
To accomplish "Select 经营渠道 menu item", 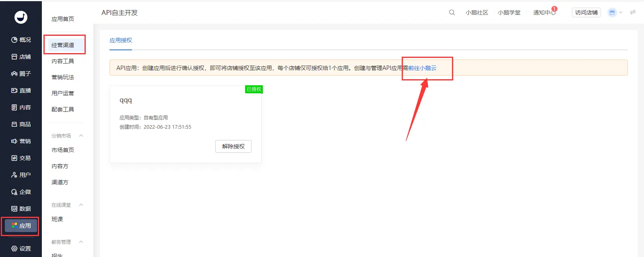I will pyautogui.click(x=66, y=45).
